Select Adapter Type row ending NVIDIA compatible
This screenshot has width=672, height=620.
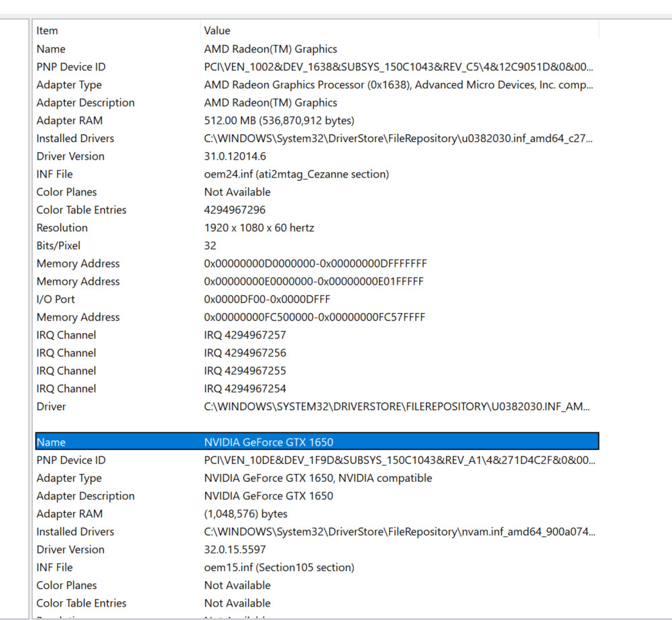pyautogui.click(x=317, y=479)
